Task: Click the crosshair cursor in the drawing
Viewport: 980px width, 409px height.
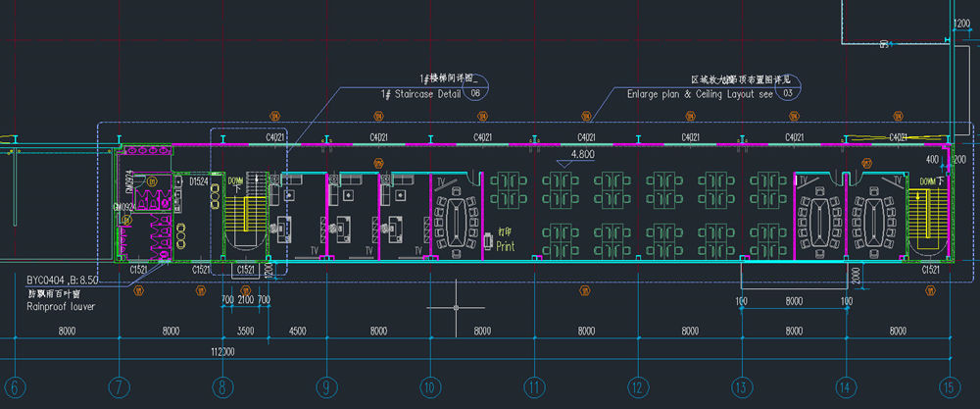Action: point(456,307)
